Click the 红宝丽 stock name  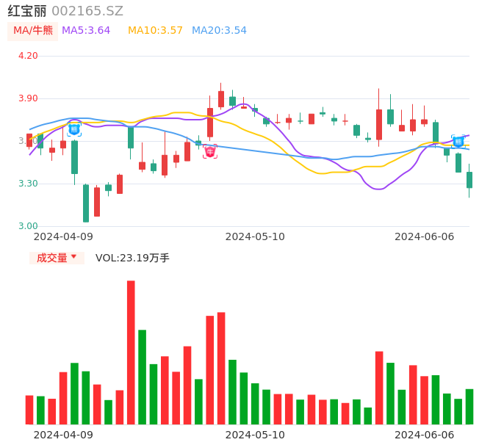[x=27, y=11]
